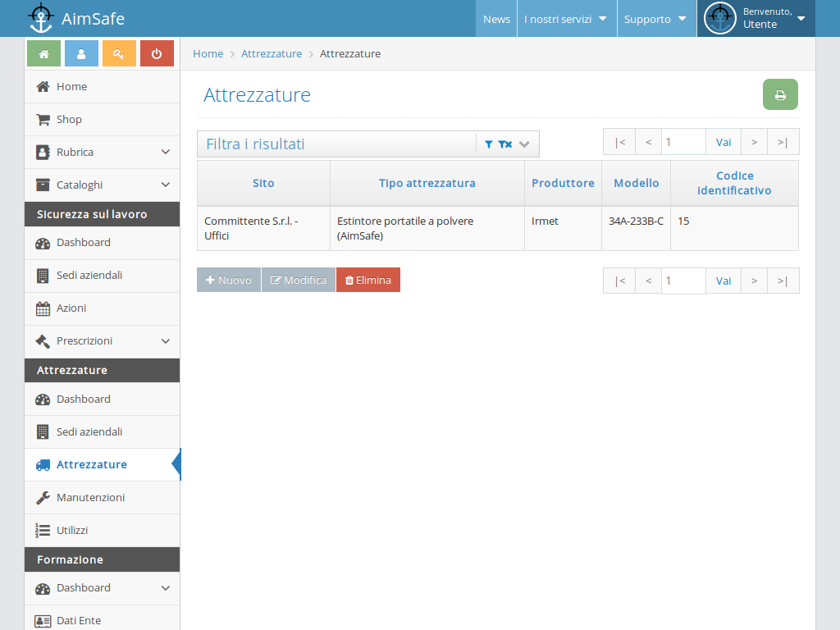Open Dashboard under Attrezzature section

click(102, 399)
